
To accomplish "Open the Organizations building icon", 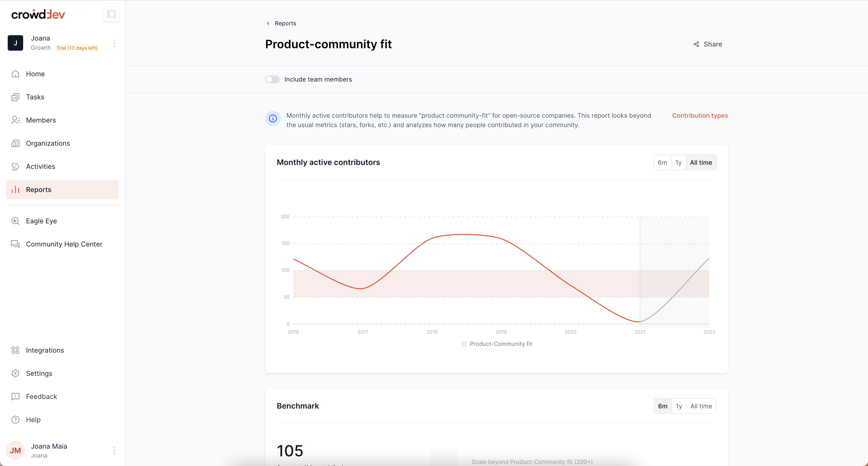I will coord(15,143).
